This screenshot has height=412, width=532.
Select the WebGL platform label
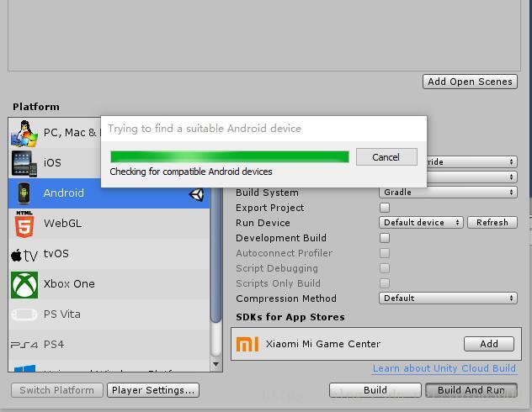coord(63,224)
